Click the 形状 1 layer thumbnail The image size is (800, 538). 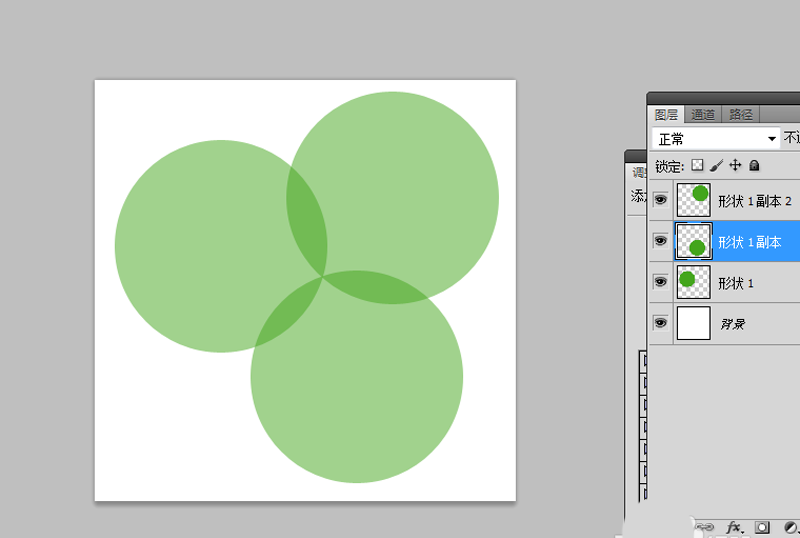(693, 282)
